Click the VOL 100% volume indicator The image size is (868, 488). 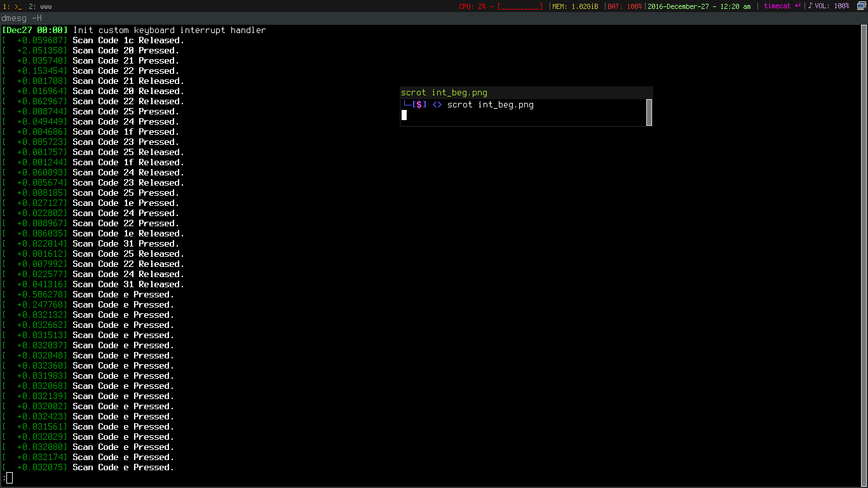pos(832,6)
